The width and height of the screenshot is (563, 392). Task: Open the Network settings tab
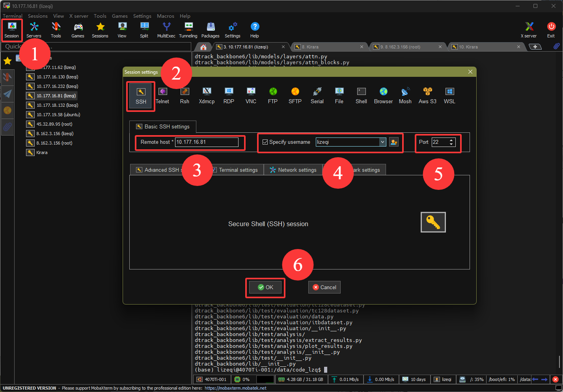293,170
